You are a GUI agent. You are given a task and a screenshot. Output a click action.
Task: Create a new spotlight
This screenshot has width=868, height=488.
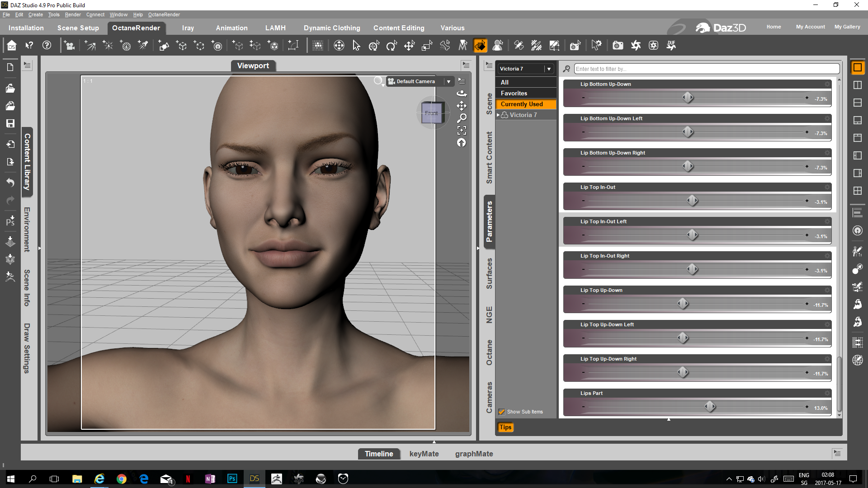(143, 45)
